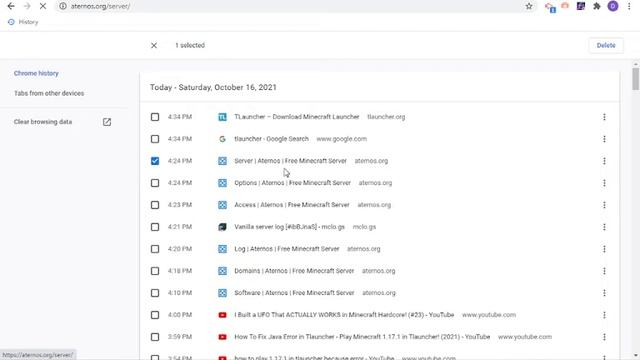640x360 pixels.
Task: Cancel selection with the X icon
Action: coord(154,45)
